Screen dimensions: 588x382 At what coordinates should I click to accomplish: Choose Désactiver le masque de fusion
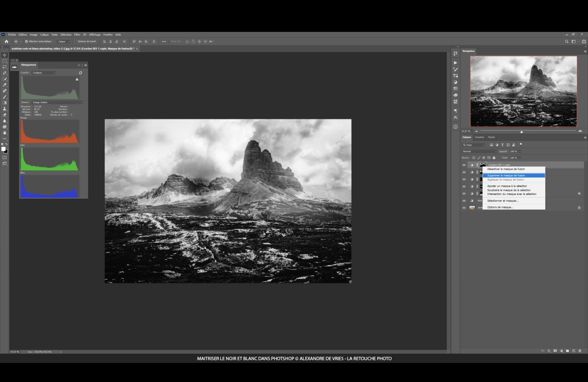506,169
